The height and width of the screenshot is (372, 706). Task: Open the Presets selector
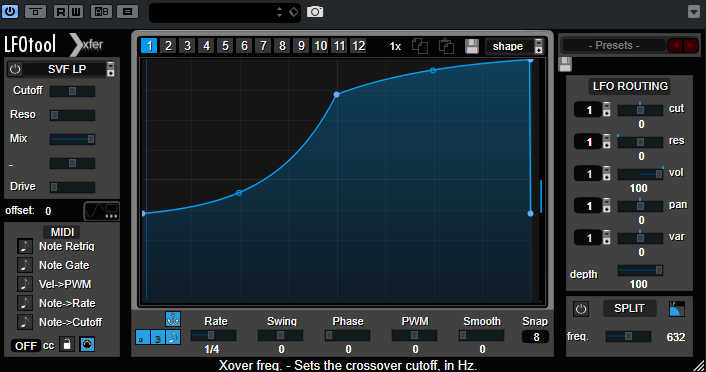click(614, 45)
